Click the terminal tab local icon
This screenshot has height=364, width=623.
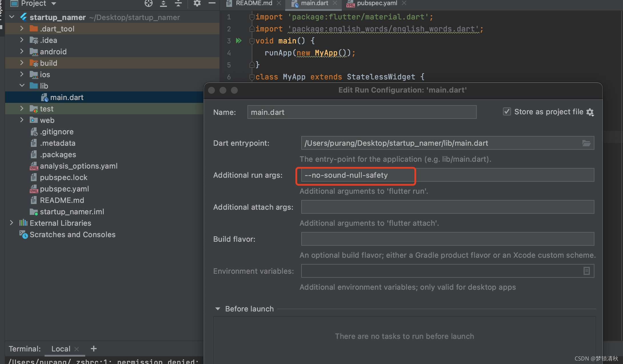click(61, 348)
